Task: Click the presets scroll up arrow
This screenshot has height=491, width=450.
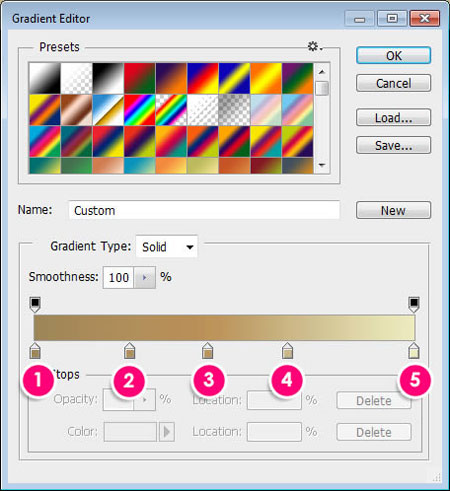Action: pos(322,72)
